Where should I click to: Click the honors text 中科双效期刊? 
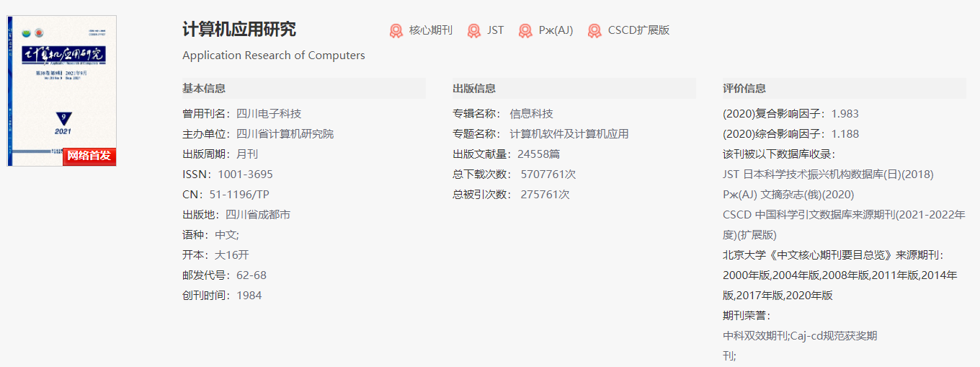[x=755, y=336]
